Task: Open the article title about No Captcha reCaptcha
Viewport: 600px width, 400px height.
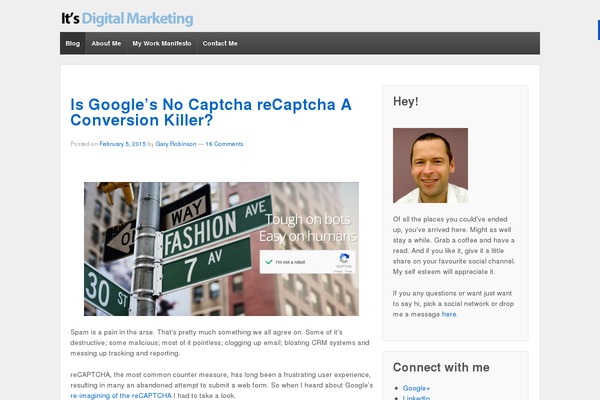Action: point(211,112)
